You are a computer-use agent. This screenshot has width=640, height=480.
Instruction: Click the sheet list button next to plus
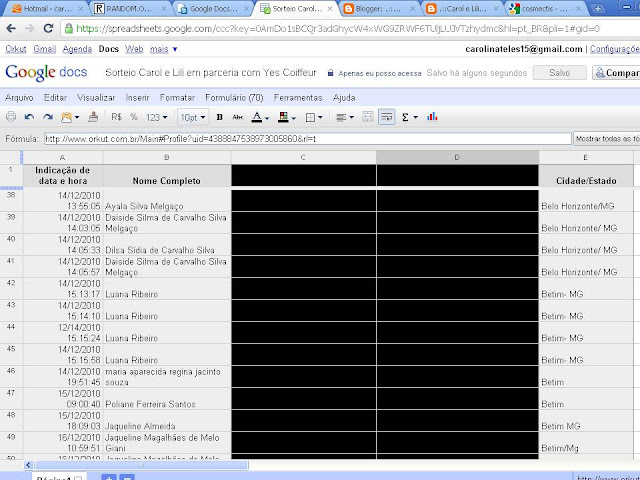[127, 477]
